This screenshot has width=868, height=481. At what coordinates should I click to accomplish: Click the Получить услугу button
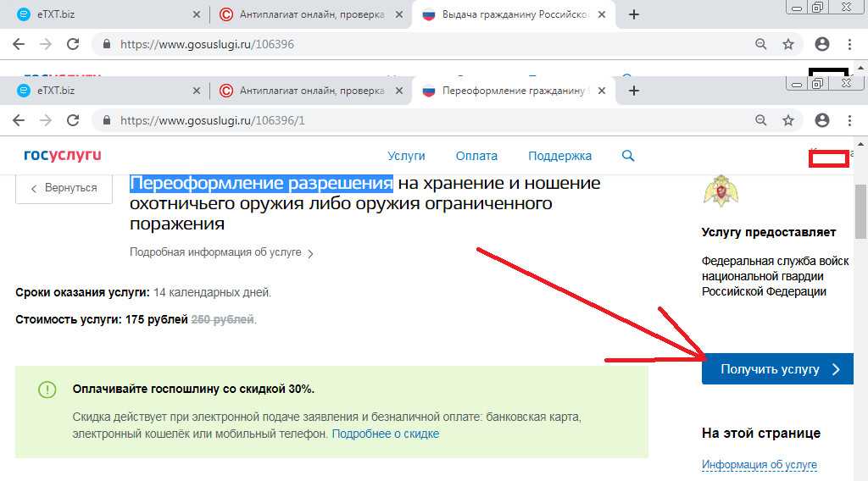(777, 368)
